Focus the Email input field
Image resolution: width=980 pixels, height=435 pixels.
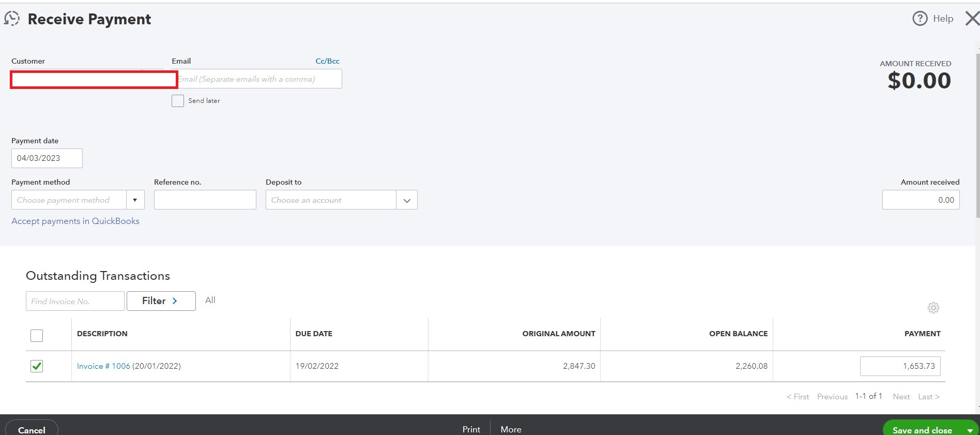[260, 79]
